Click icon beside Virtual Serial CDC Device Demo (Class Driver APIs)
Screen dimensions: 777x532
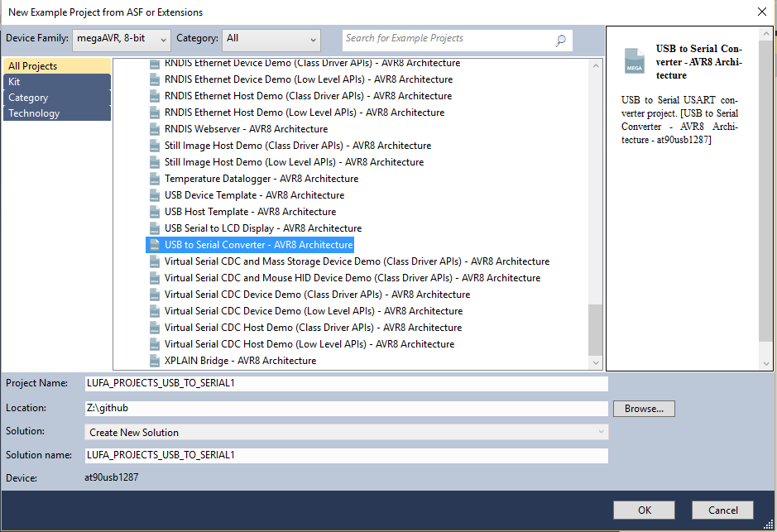tap(155, 295)
